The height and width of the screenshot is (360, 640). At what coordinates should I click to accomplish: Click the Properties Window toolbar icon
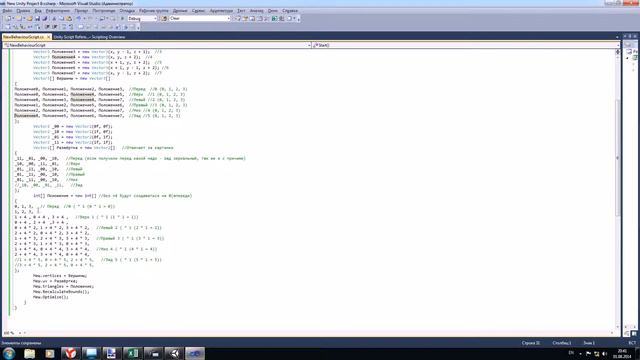(245, 18)
